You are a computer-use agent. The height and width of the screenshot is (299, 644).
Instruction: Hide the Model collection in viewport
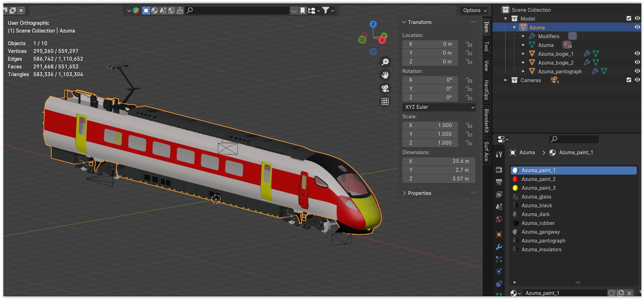pyautogui.click(x=637, y=18)
